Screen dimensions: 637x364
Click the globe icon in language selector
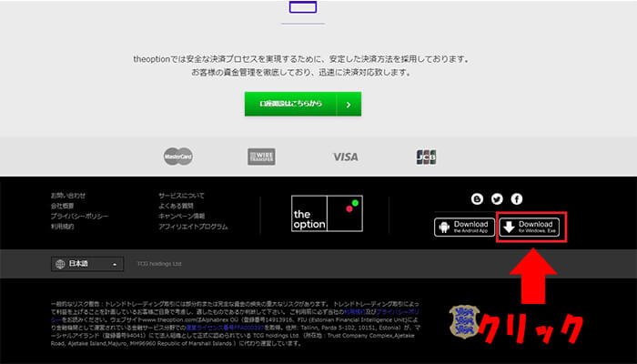click(x=60, y=264)
